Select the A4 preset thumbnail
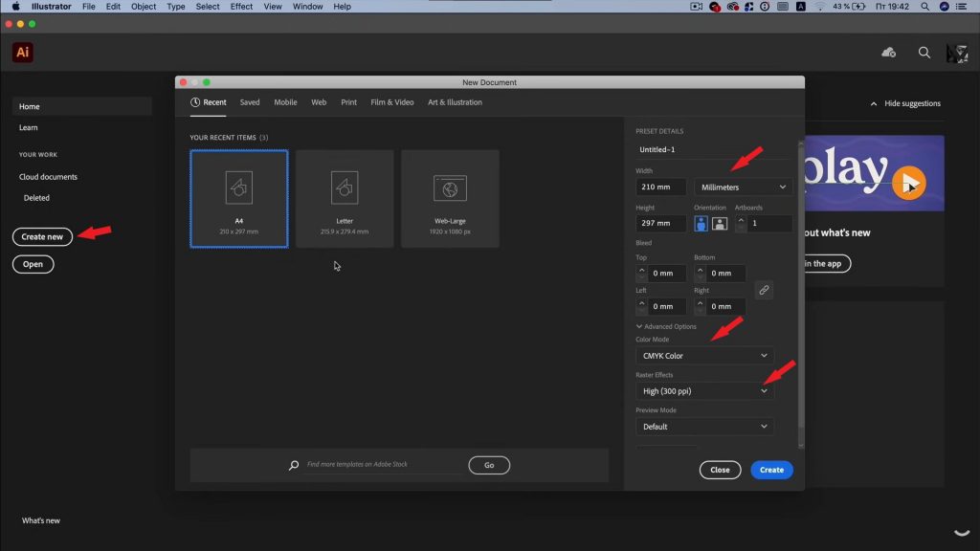 tap(238, 199)
